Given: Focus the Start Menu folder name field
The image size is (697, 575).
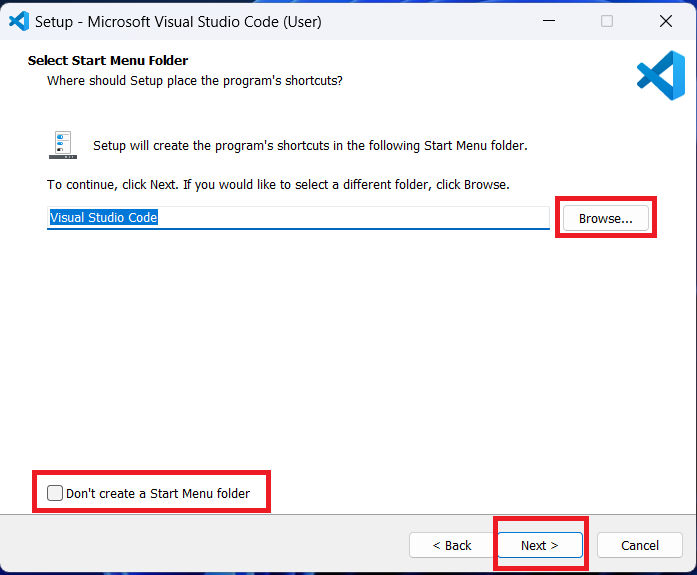Looking at the screenshot, I should click(350, 218).
